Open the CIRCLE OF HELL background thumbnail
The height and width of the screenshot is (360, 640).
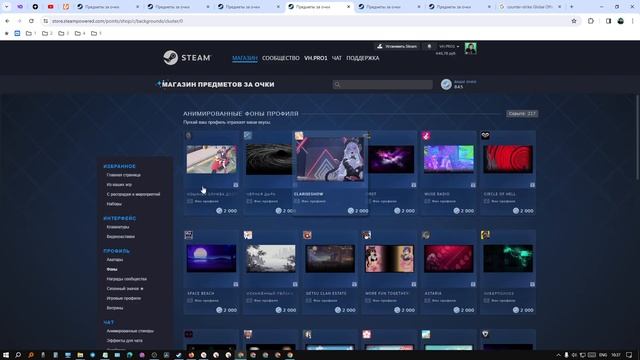click(508, 159)
